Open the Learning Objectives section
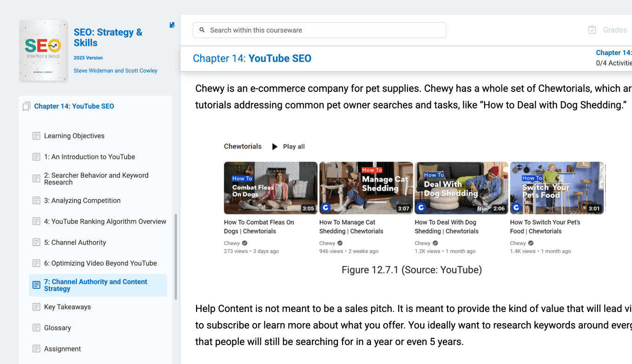632x364 pixels. click(74, 136)
